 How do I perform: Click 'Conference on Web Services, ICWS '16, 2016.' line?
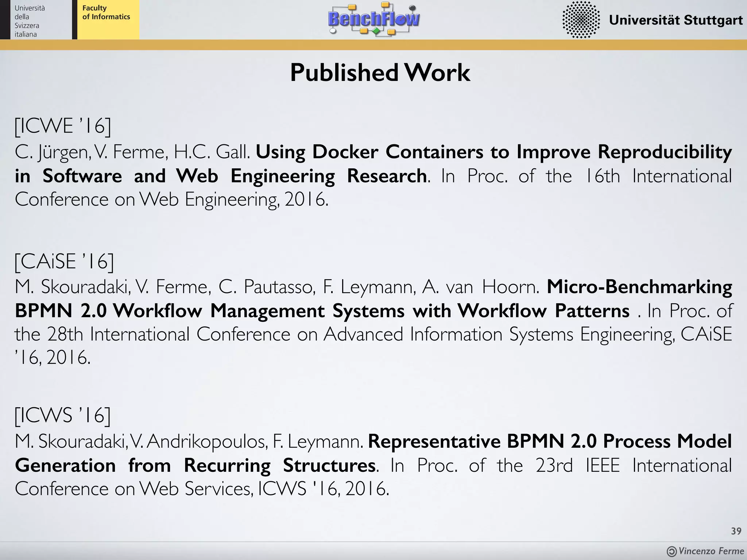coord(202,489)
